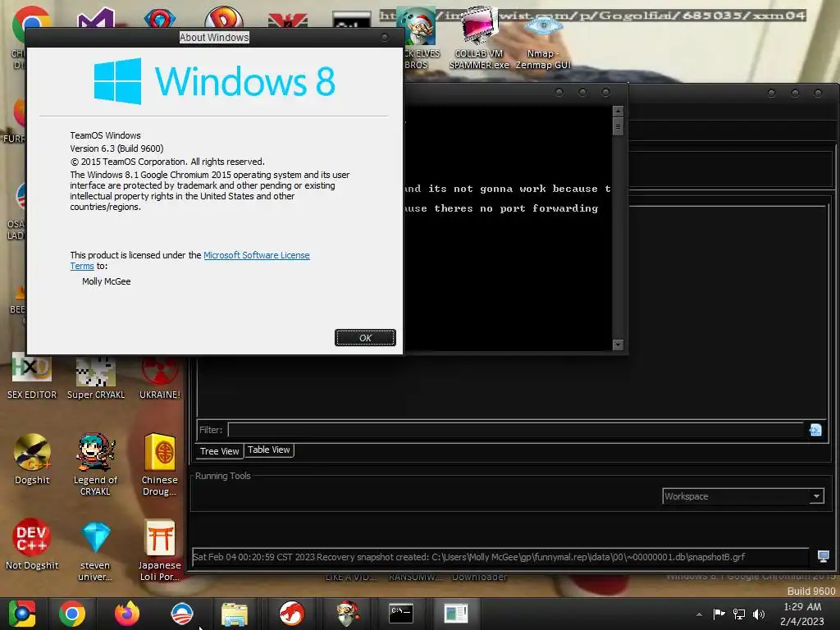Click the red bird taskbar icon

[x=291, y=614]
